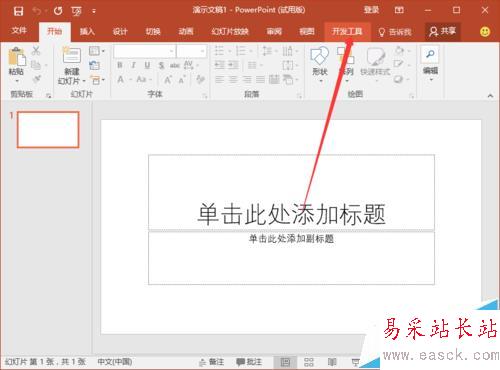Open the Change Case (Aa) dropdown
This screenshot has height=370, width=500.
[x=144, y=80]
